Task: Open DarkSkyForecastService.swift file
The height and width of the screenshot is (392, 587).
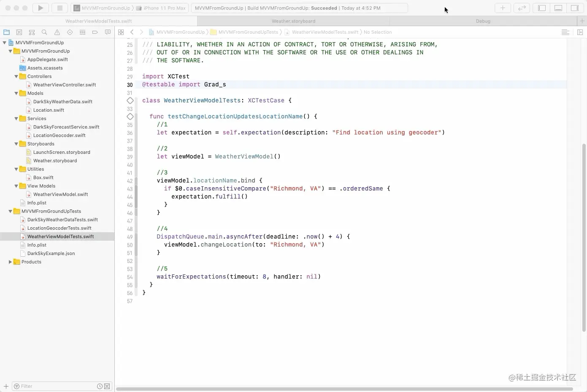Action: (x=66, y=127)
